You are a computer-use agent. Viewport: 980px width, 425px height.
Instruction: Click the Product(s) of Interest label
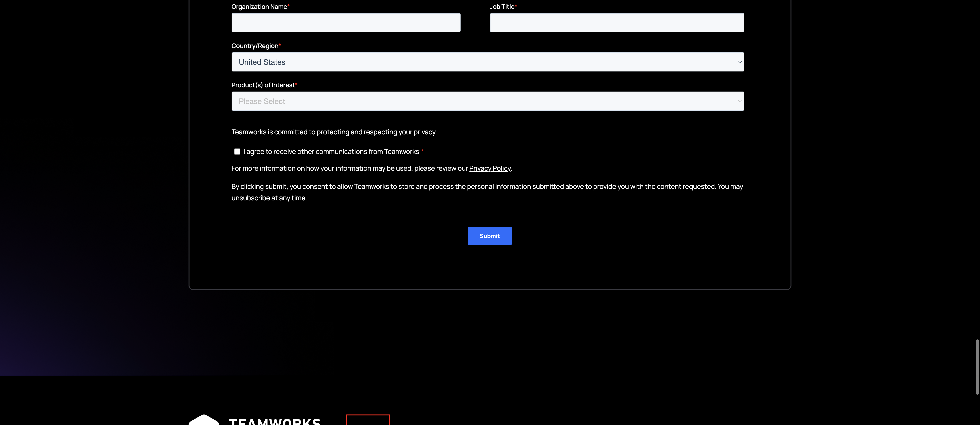click(263, 85)
